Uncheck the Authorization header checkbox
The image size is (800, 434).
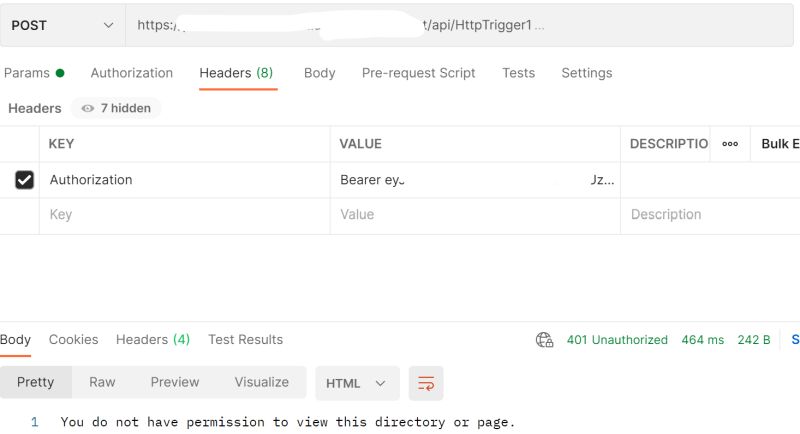click(x=24, y=180)
